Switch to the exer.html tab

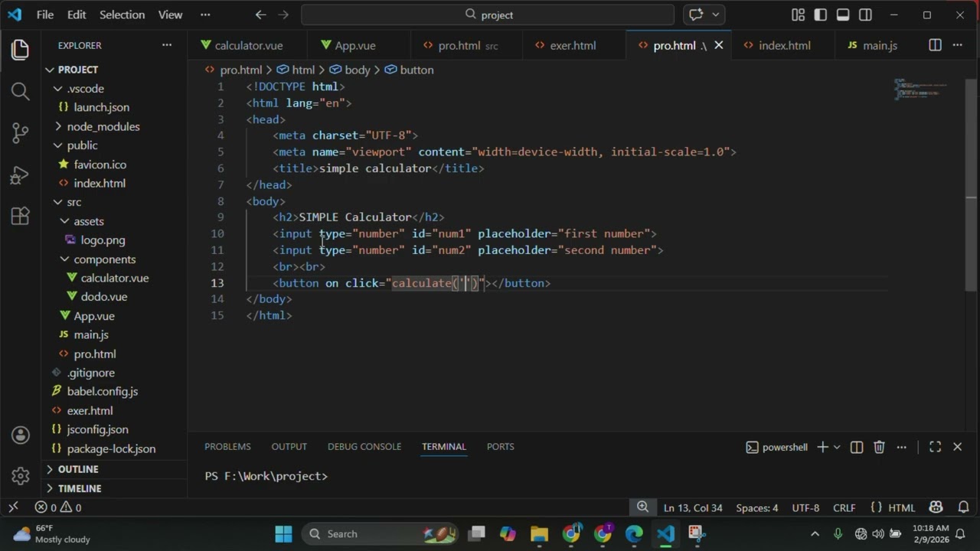tap(573, 45)
